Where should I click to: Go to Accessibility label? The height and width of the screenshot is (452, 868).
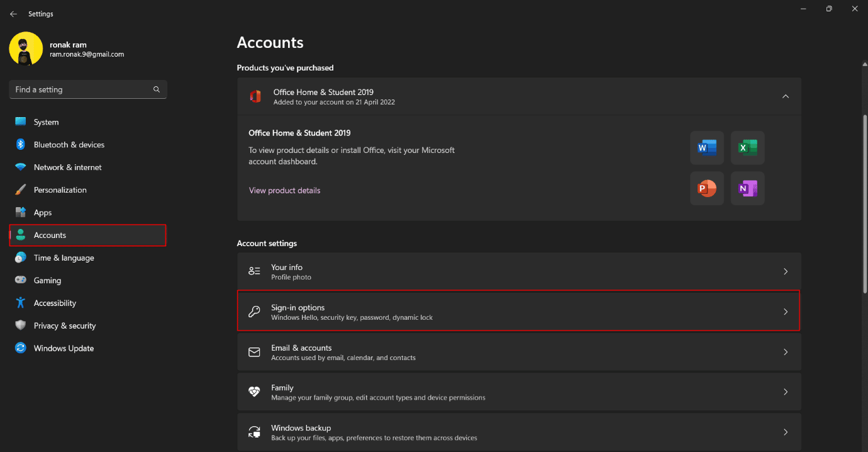coord(55,303)
